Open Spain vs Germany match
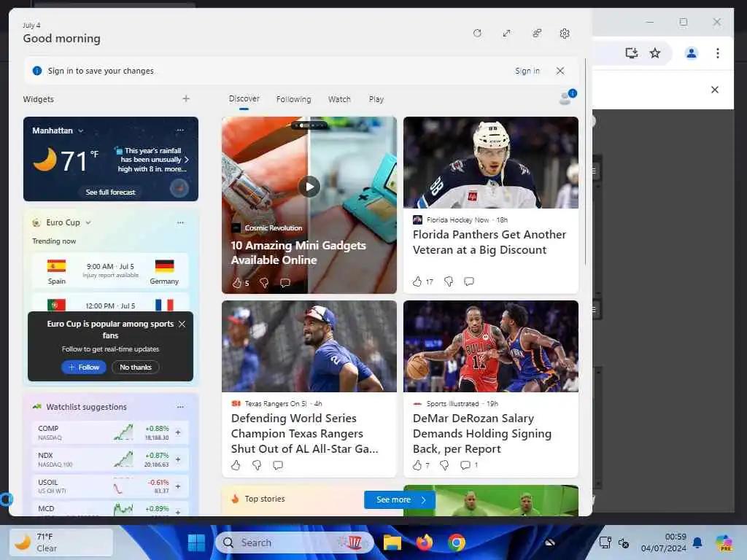Screen dimensions: 747x560 click(111, 271)
